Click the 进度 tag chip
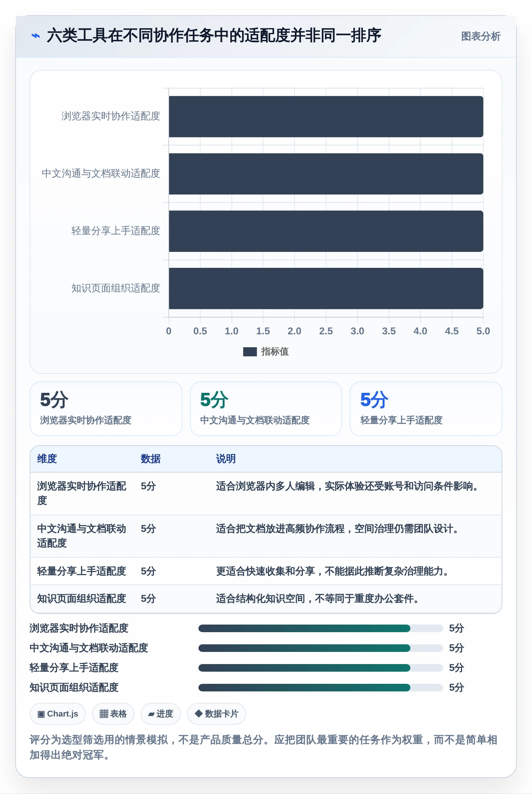Screen dimensions: 532x794 click(161, 714)
